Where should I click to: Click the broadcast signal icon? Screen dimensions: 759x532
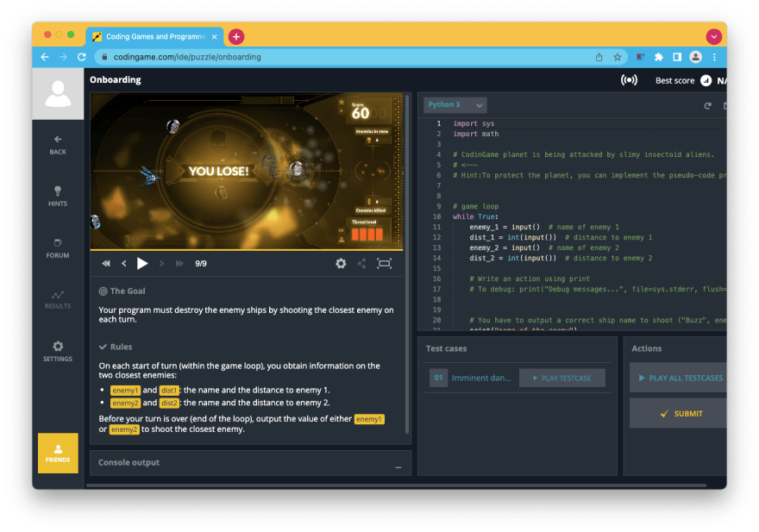point(629,80)
